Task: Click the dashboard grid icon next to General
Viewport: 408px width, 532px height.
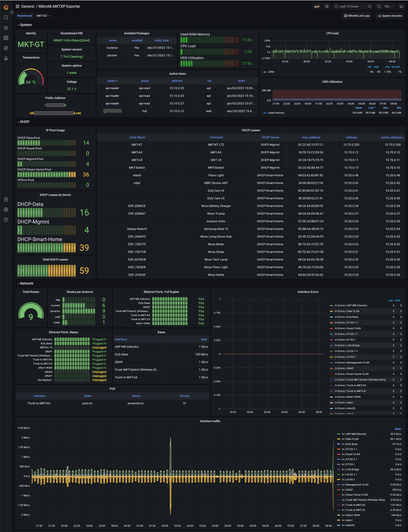Action: (x=17, y=7)
